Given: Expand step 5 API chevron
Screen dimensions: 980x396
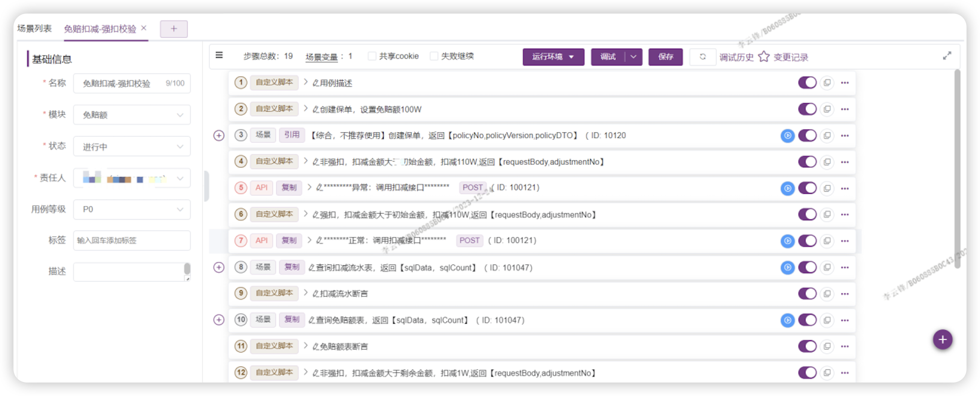Looking at the screenshot, I should tap(309, 188).
